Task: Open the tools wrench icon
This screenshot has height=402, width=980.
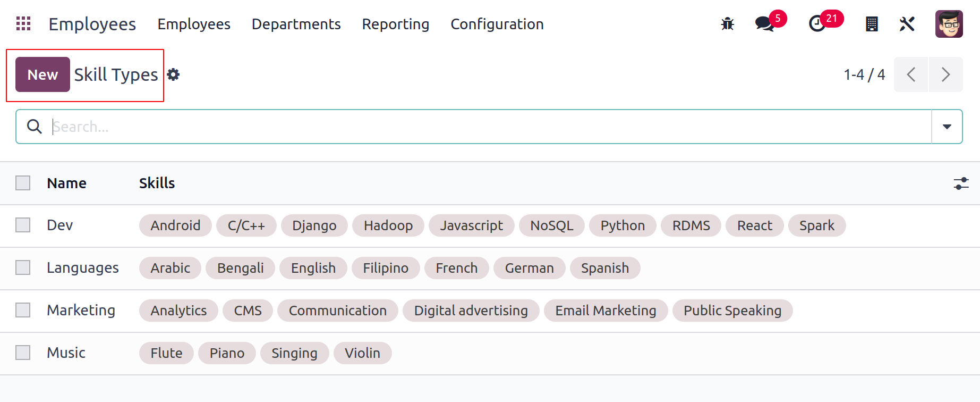Action: click(x=907, y=24)
